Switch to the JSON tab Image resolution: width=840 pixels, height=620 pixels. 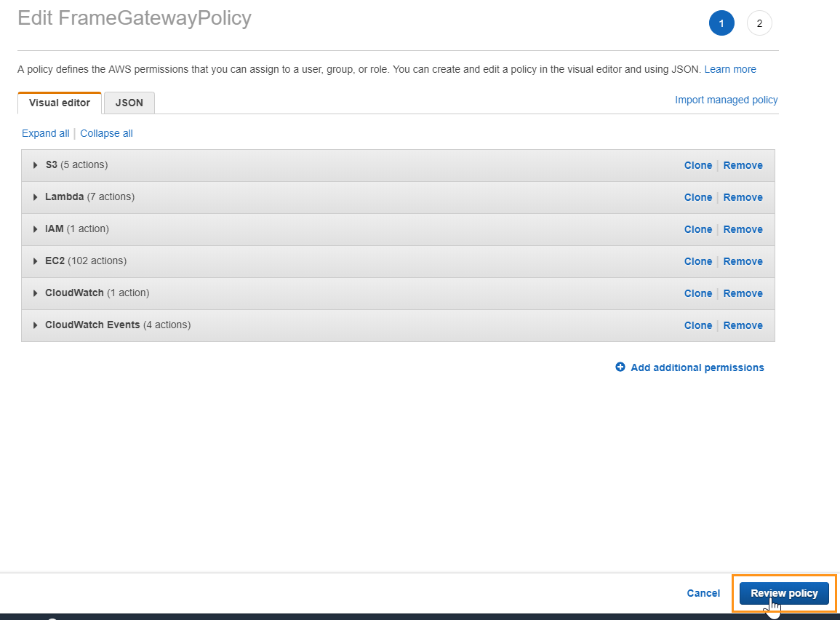pos(129,103)
